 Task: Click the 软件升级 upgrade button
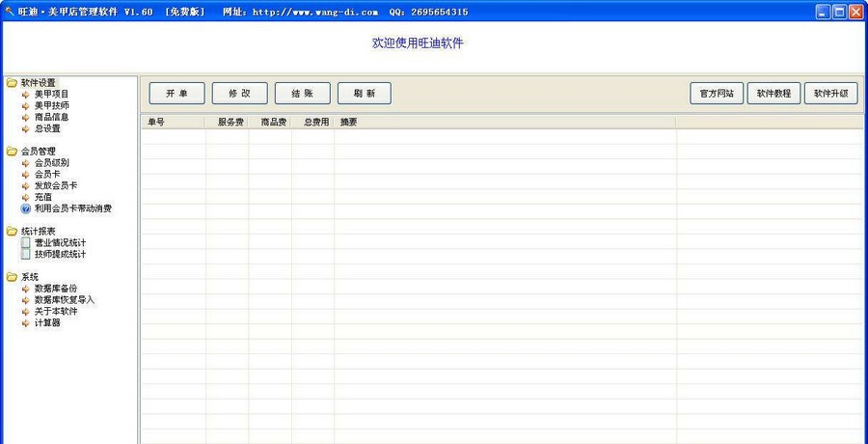pyautogui.click(x=831, y=94)
